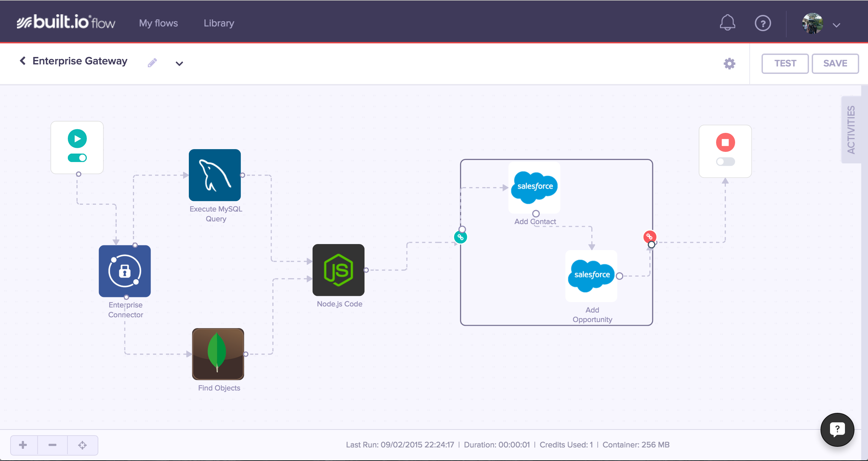Viewport: 868px width, 461px height.
Task: Edit flow name with pencil icon
Action: (152, 63)
